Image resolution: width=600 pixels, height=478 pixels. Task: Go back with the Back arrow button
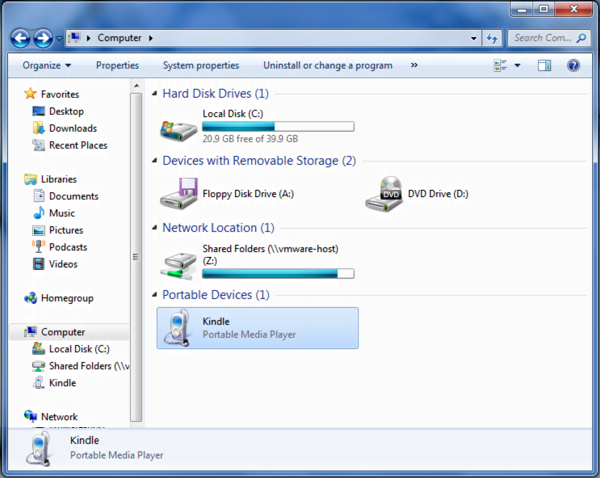pyautogui.click(x=20, y=39)
